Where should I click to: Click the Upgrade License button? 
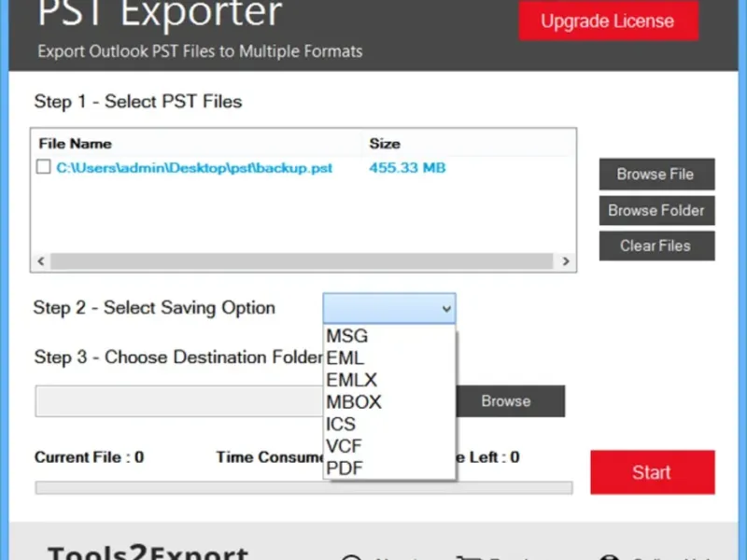click(x=609, y=21)
